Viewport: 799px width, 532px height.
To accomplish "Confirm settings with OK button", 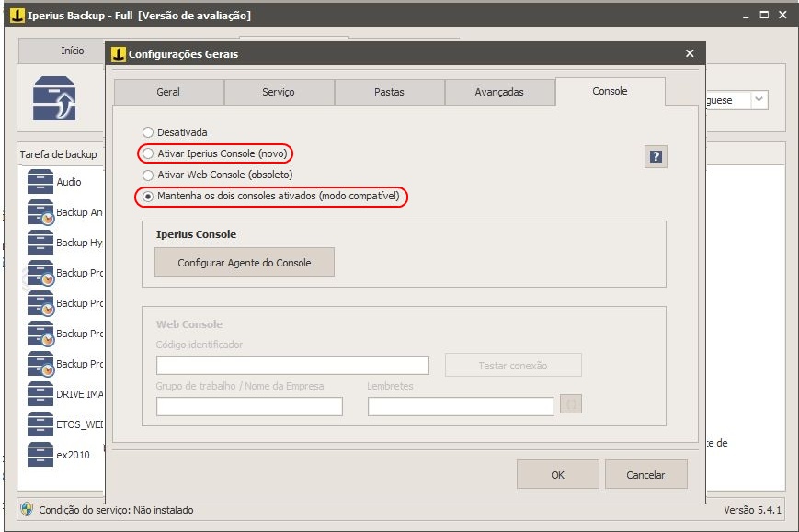I will (558, 474).
